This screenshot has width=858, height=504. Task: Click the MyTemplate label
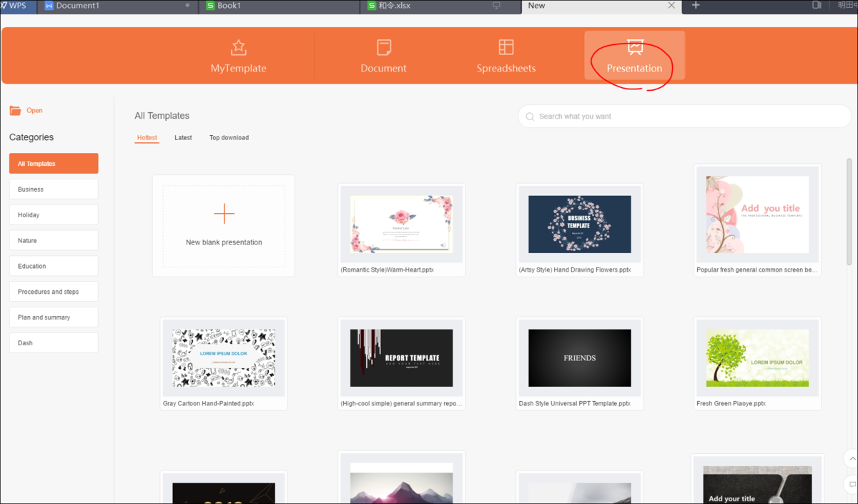[238, 69]
